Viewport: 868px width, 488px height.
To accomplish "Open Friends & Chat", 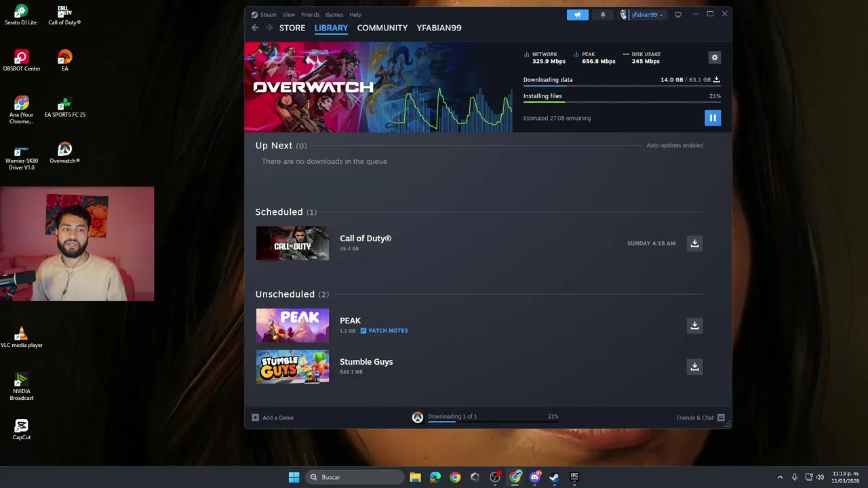I will click(701, 418).
